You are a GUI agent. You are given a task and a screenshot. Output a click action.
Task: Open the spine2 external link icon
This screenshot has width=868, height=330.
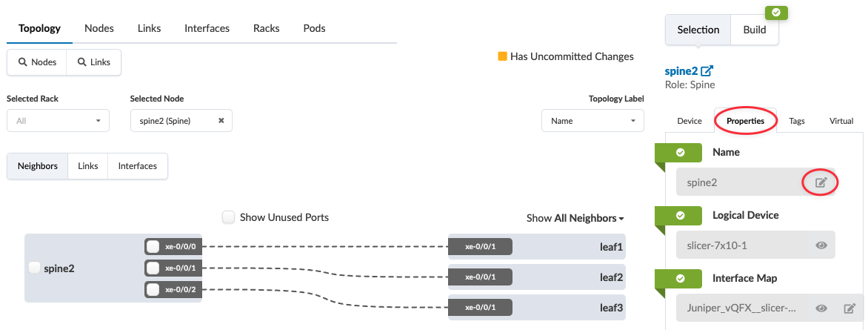pos(707,71)
